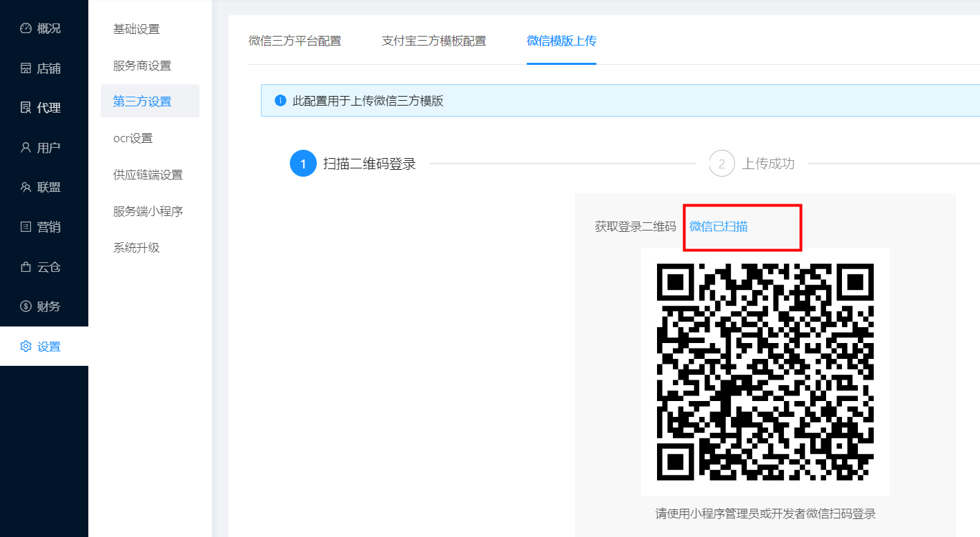Select the 微信模版上传 tab
Screen dimensions: 980x537
tap(561, 41)
